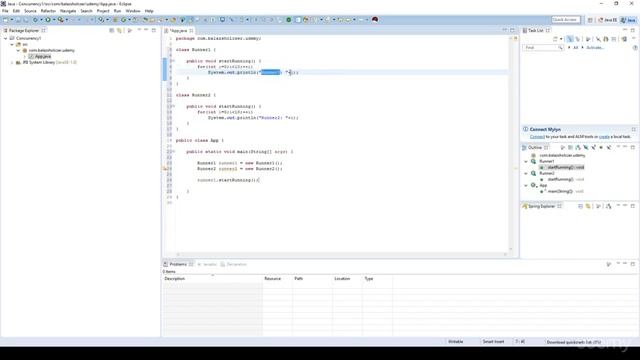Switch to the App.java editor tab
Viewport: 640px width, 360px height.
click(x=178, y=31)
